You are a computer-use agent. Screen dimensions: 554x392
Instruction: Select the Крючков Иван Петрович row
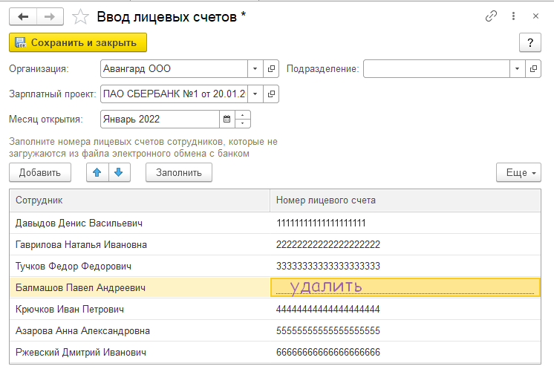(x=139, y=309)
